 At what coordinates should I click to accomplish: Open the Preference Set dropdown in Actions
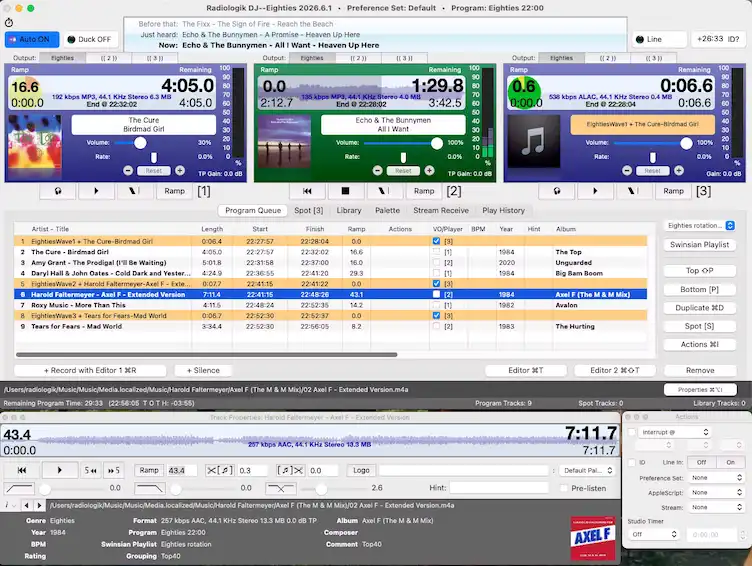click(716, 478)
